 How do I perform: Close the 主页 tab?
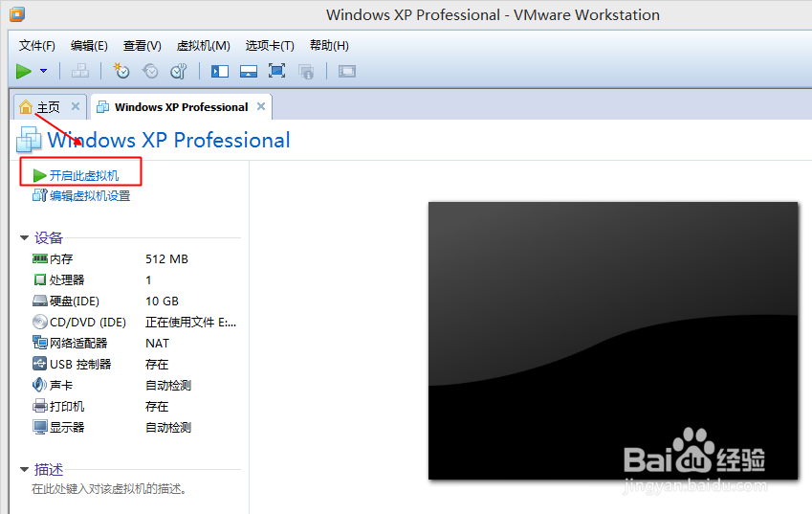coord(76,106)
